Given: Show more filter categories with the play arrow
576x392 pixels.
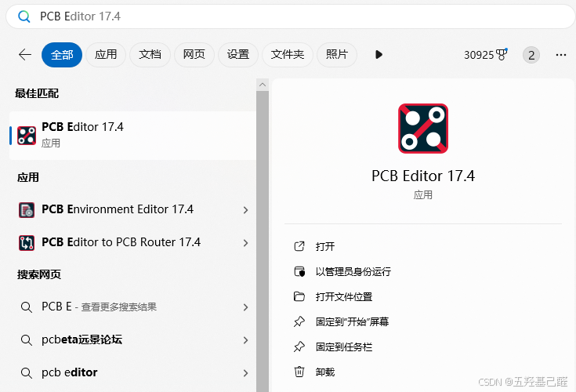Looking at the screenshot, I should pos(379,55).
